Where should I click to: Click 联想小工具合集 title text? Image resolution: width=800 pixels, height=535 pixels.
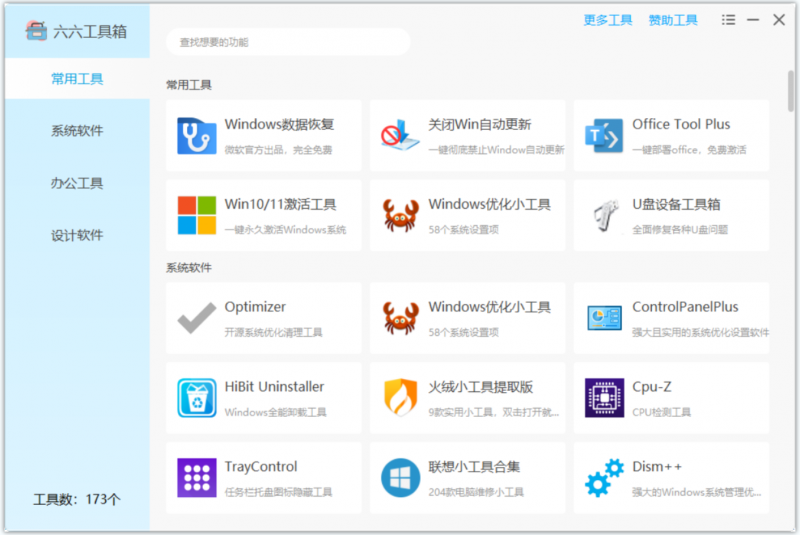[474, 467]
